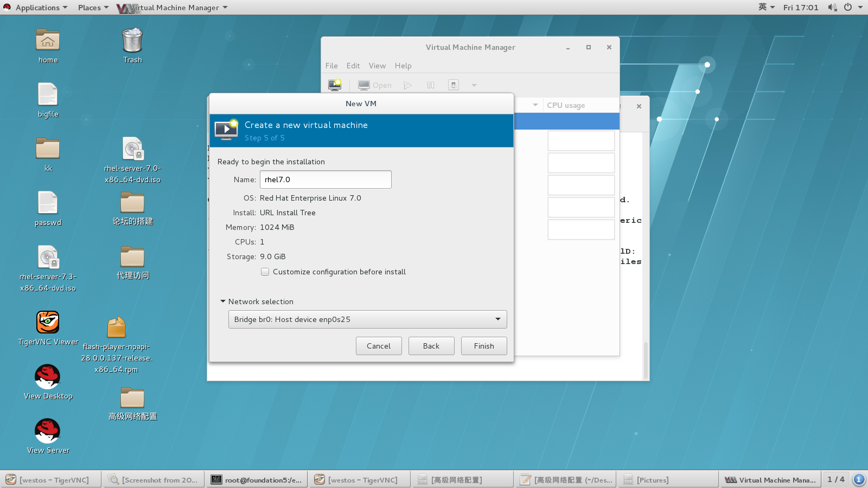Screen dimensions: 868x488
Task: Click the Back button
Action: (x=431, y=346)
